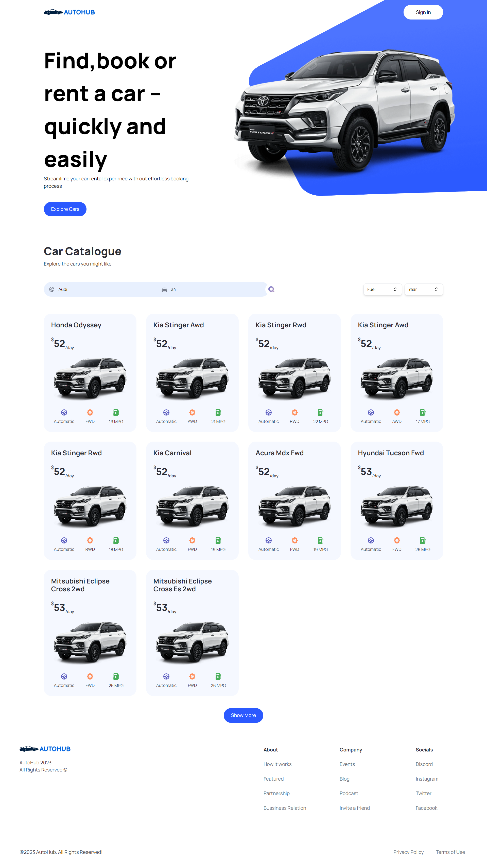Follow the Privacy Policy link

point(408,852)
